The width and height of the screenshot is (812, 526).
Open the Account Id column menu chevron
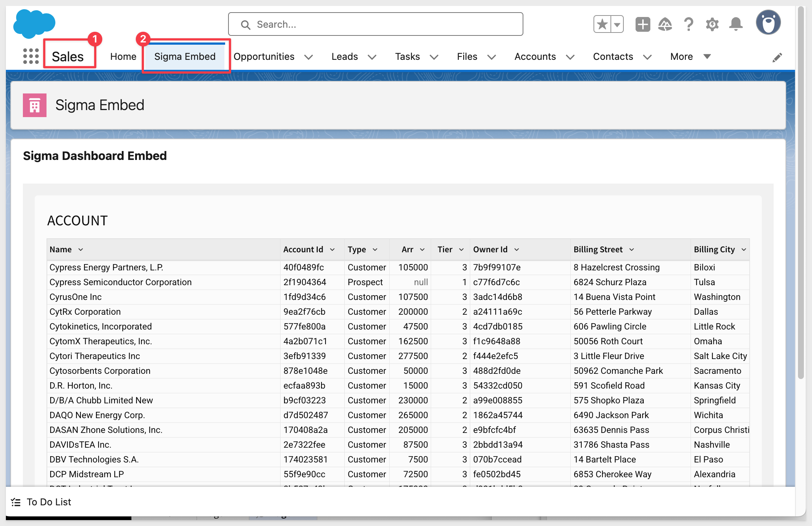332,250
